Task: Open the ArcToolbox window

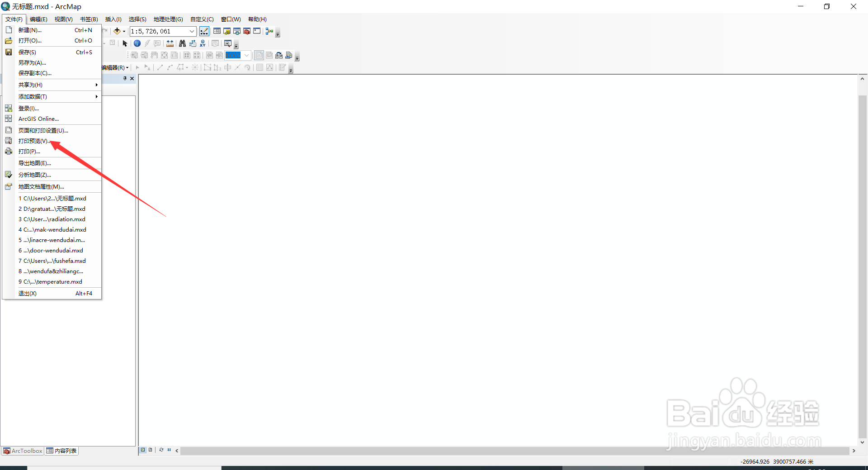Action: (x=246, y=31)
